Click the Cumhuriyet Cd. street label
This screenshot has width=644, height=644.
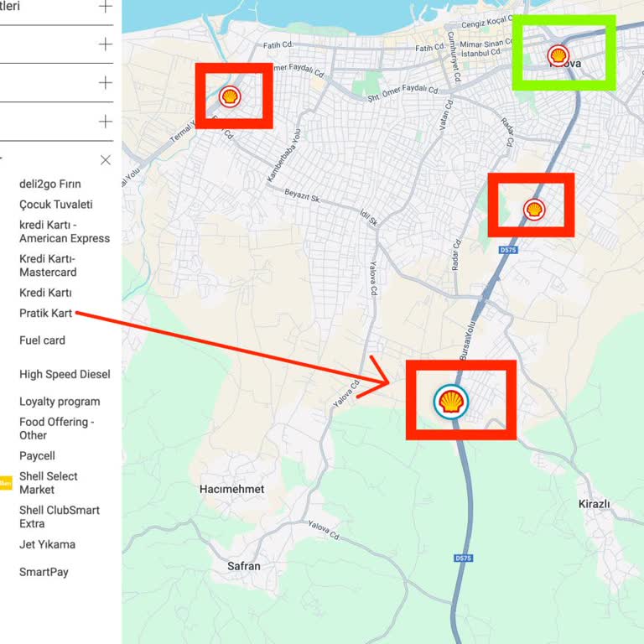pos(454,57)
